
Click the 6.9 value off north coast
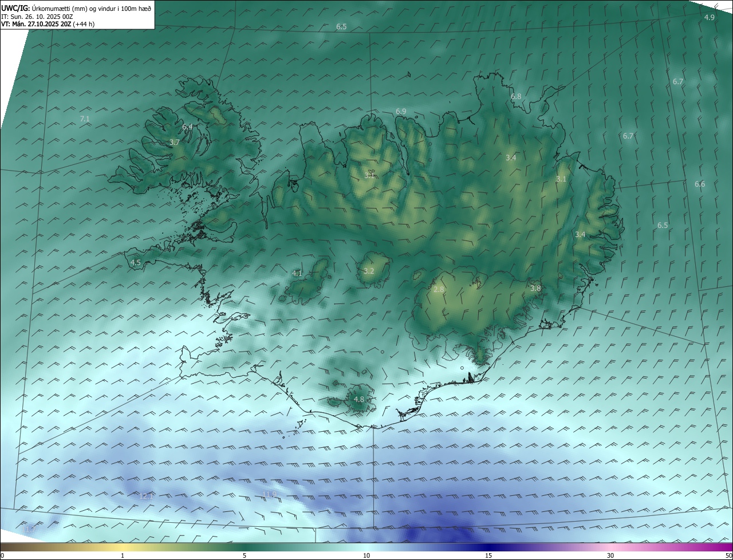401,111
